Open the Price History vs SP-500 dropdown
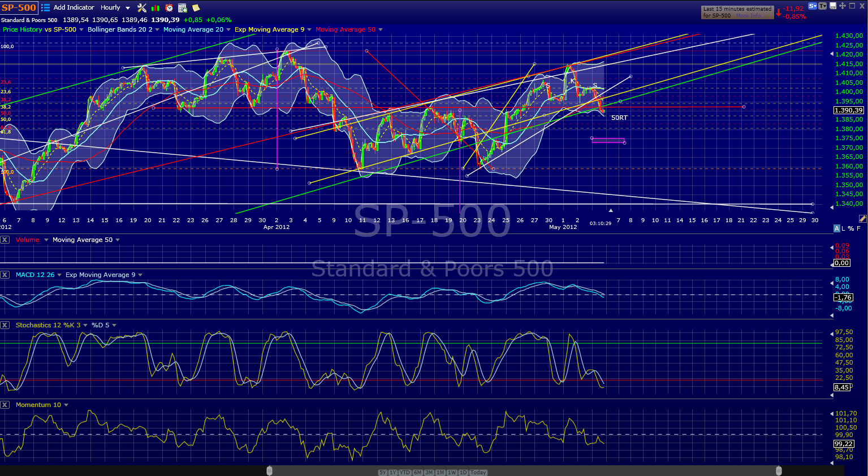 click(81, 29)
